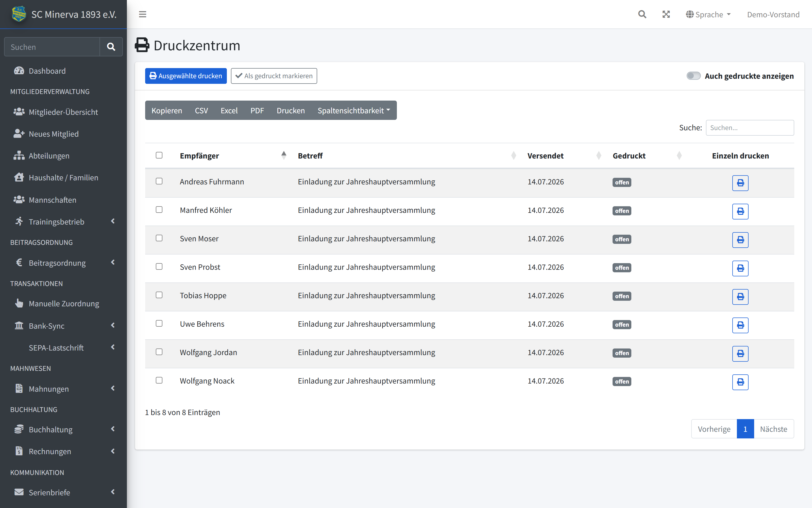812x508 pixels.
Task: Open the Sprache language dropdown
Action: pyautogui.click(x=708, y=14)
